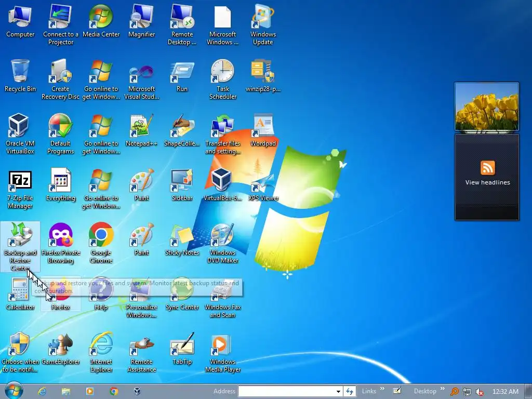The height and width of the screenshot is (399, 532).
Task: Select the Recycle Bin icon
Action: click(20, 76)
